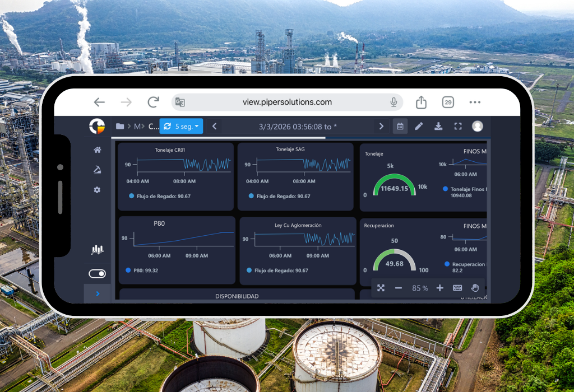The width and height of the screenshot is (574, 392).
Task: Select the hand pan tool
Action: point(475,288)
